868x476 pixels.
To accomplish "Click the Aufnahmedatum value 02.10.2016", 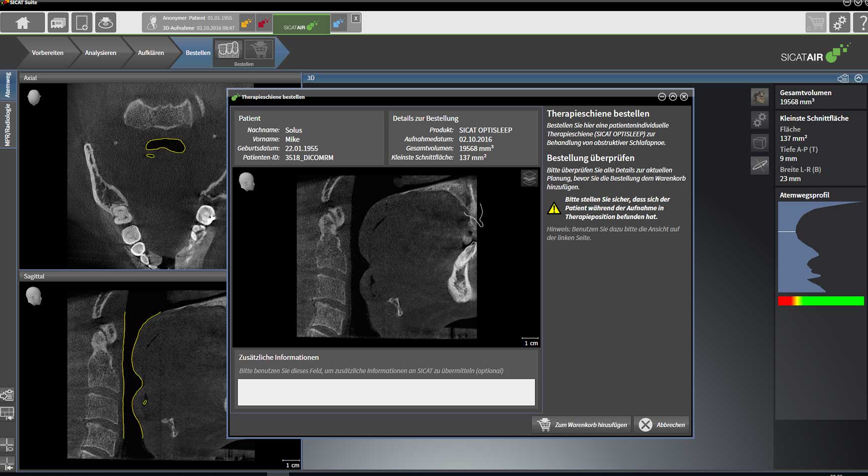I will (x=475, y=140).
